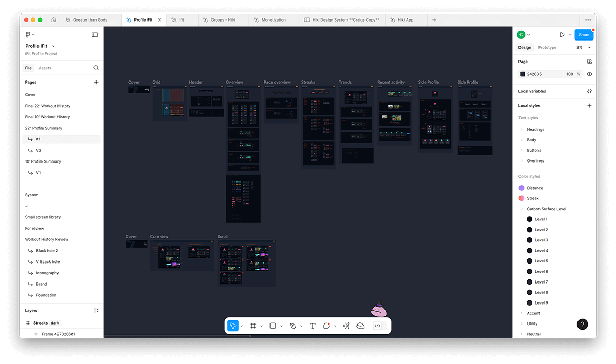Expand the Headings text styles group
Image resolution: width=616 pixels, height=364 pixels.
coord(522,130)
